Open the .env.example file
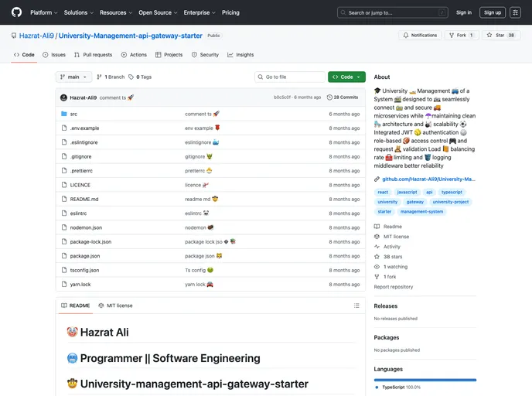This screenshot has height=396, width=532. coord(84,128)
